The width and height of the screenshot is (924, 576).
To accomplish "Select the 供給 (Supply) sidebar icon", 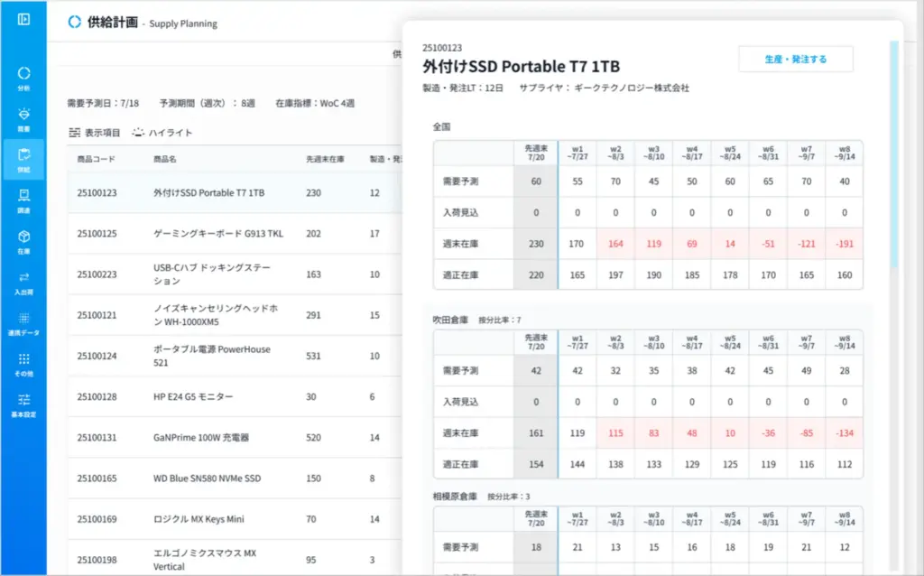I will 23,159.
